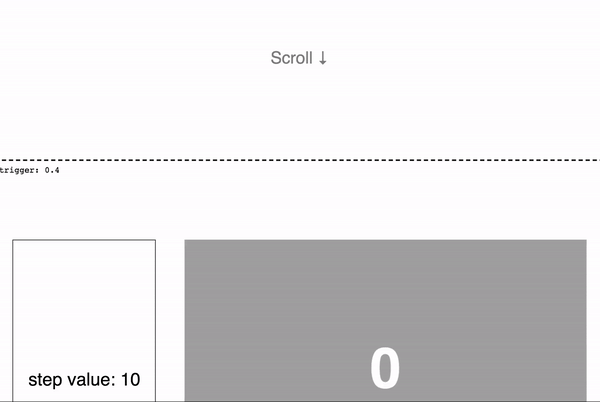Click the dashed trigger line
The height and width of the screenshot is (402, 600).
click(300, 160)
